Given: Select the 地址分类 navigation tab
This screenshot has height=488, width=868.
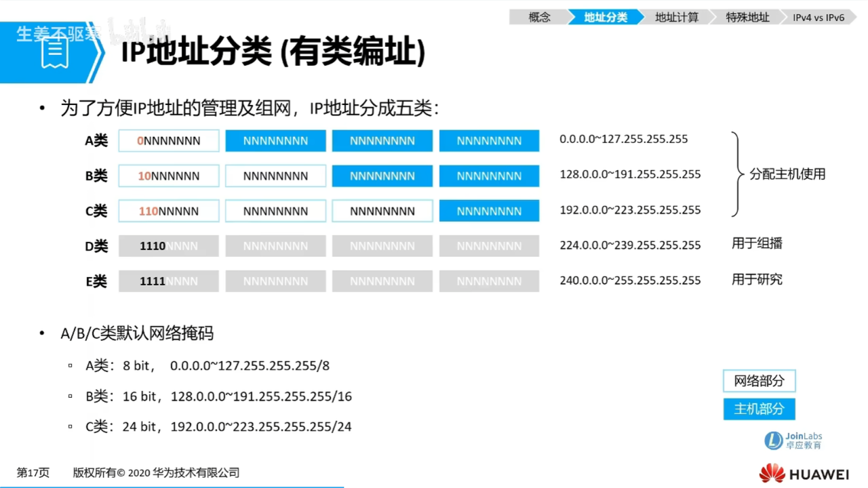Looking at the screenshot, I should tap(606, 18).
